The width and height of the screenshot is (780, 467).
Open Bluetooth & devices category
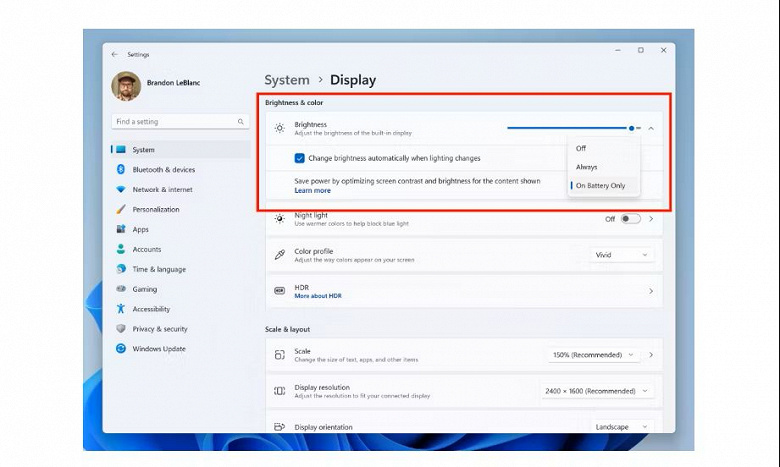tap(181, 170)
